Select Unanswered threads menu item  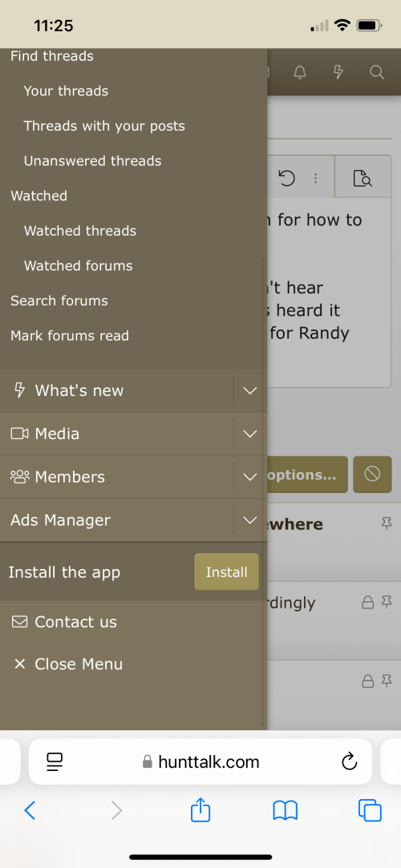click(x=92, y=160)
